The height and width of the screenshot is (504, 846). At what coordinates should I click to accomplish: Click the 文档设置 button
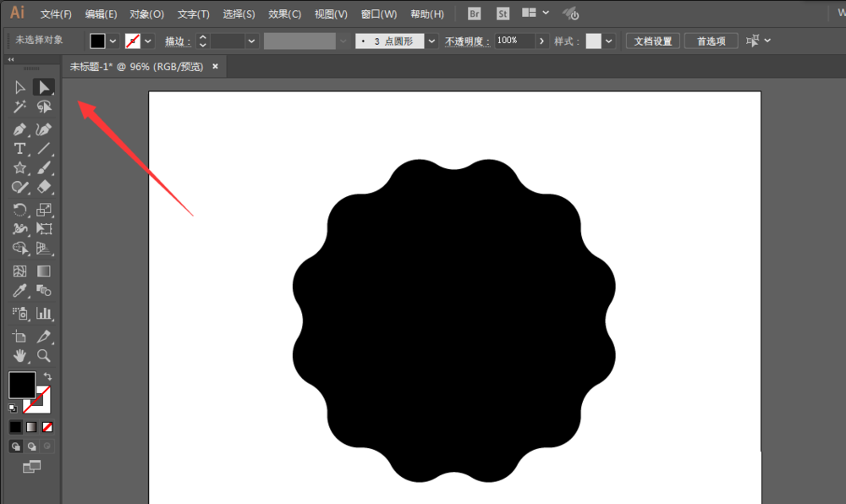653,41
